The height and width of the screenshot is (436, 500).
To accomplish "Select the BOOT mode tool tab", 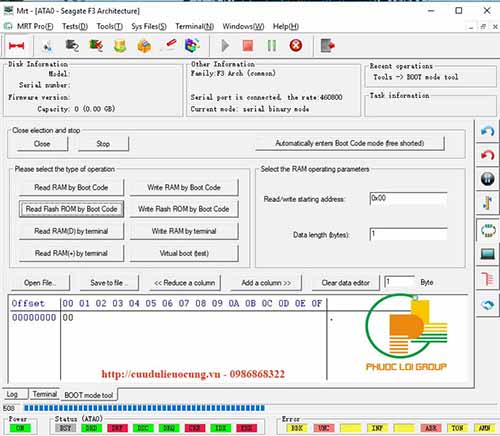I will [x=89, y=395].
